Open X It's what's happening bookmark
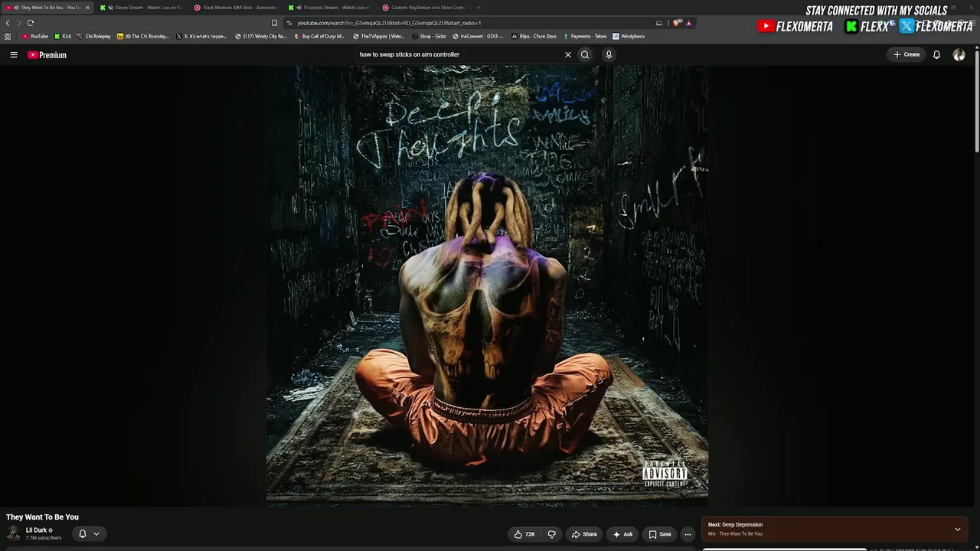Viewport: 980px width, 551px height. click(202, 36)
